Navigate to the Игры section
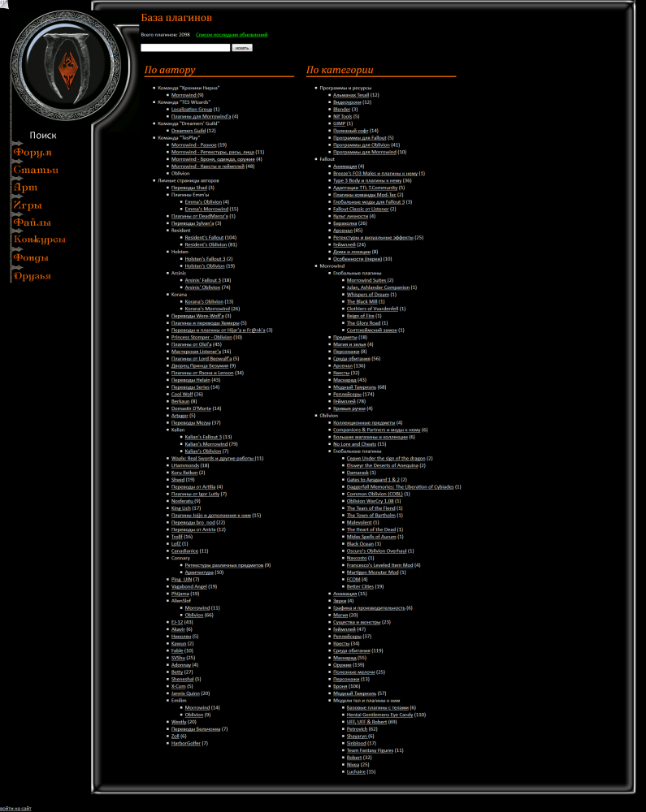 coord(28,205)
